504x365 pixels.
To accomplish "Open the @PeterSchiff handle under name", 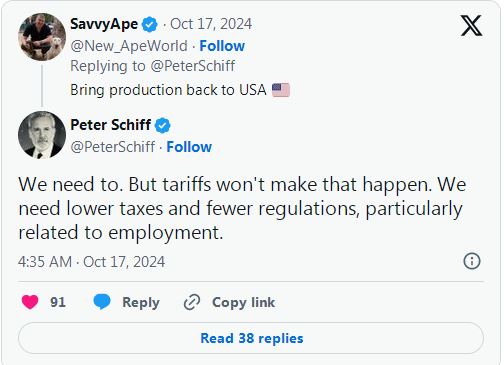I will pyautogui.click(x=113, y=147).
